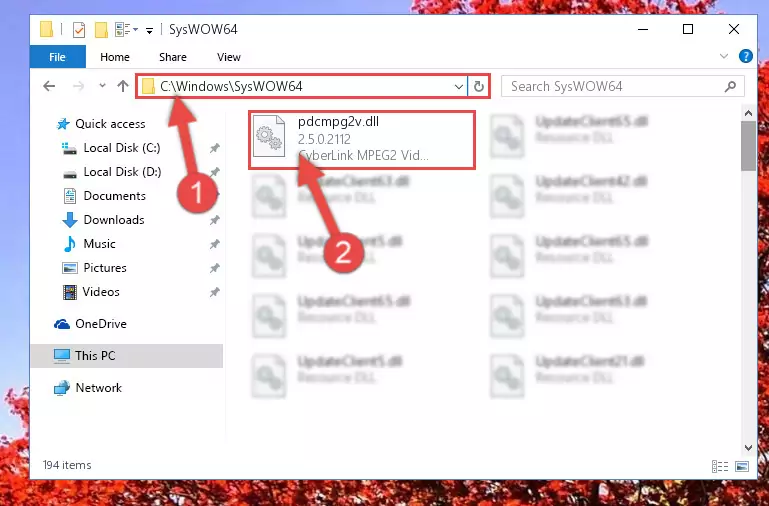Click the 194 items status text

tap(67, 465)
